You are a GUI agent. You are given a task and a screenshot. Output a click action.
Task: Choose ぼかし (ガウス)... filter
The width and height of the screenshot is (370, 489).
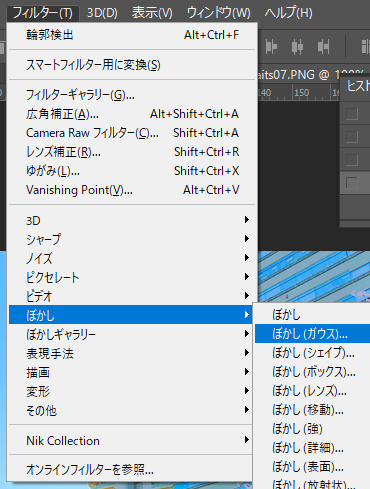click(x=312, y=333)
